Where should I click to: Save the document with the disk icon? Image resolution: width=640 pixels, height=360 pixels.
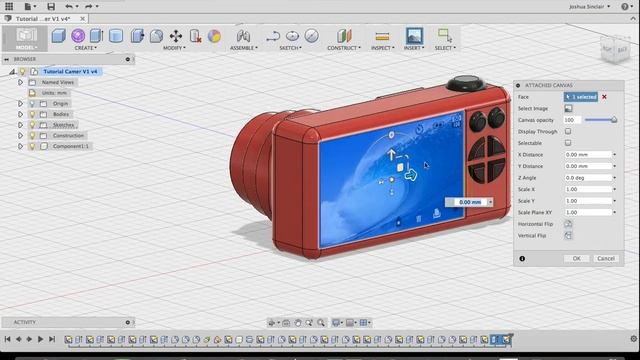[51, 6]
